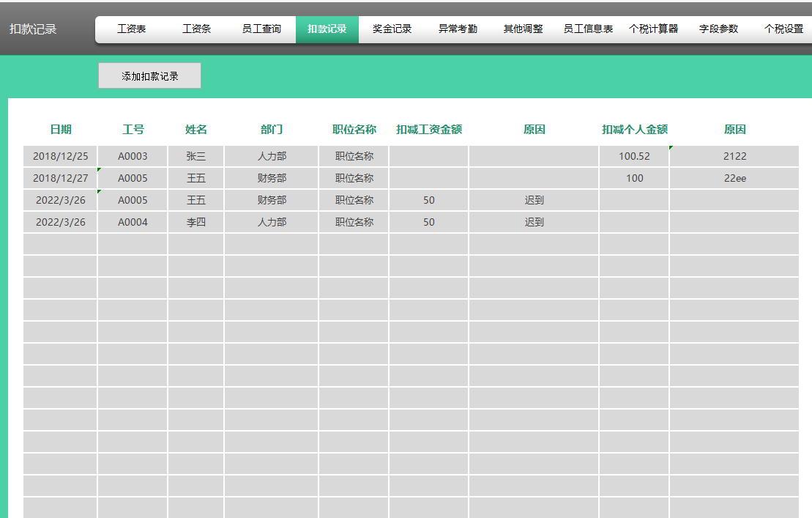Select the name cell 张三
812x518 pixels.
point(196,156)
